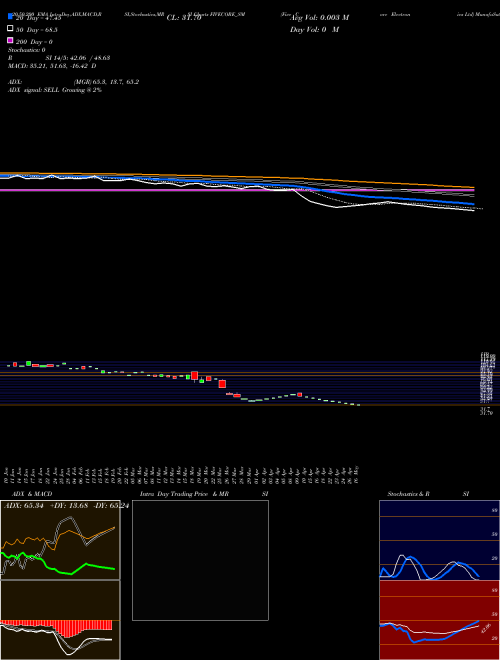
Task: Click the 'Intra Day Trading Price & MRSI' title
Action: [204, 494]
